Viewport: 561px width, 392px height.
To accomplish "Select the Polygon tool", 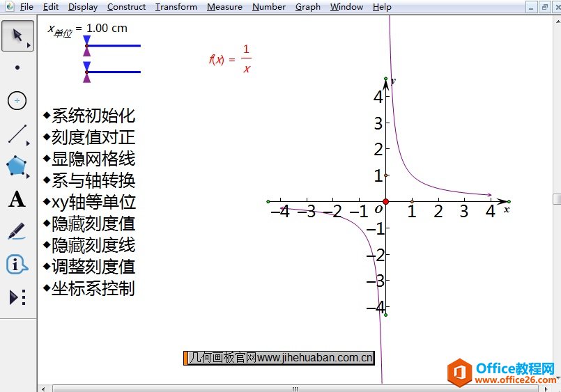I will point(17,166).
